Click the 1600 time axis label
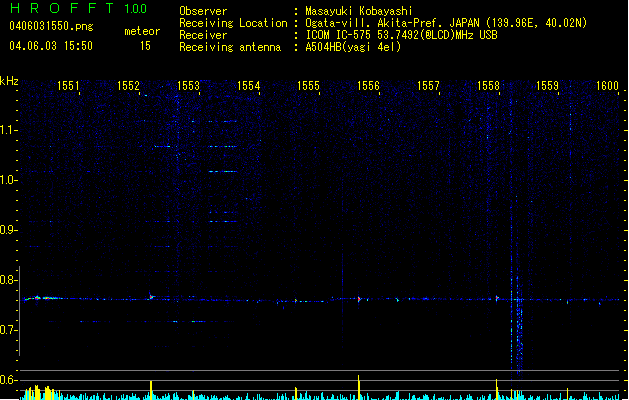 click(607, 85)
